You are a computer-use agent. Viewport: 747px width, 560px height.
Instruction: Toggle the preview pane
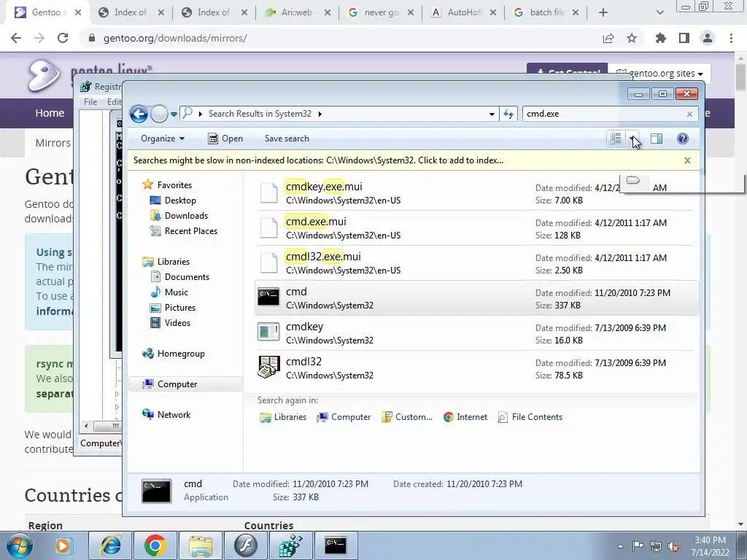pyautogui.click(x=657, y=139)
